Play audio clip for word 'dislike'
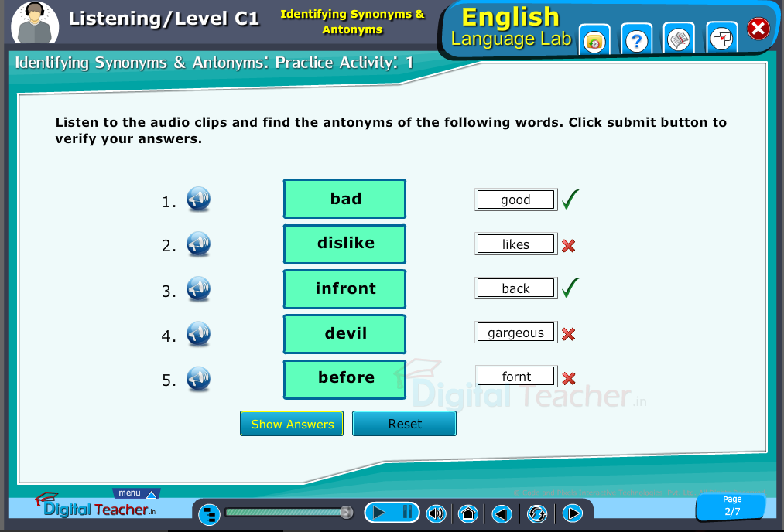 coord(198,244)
